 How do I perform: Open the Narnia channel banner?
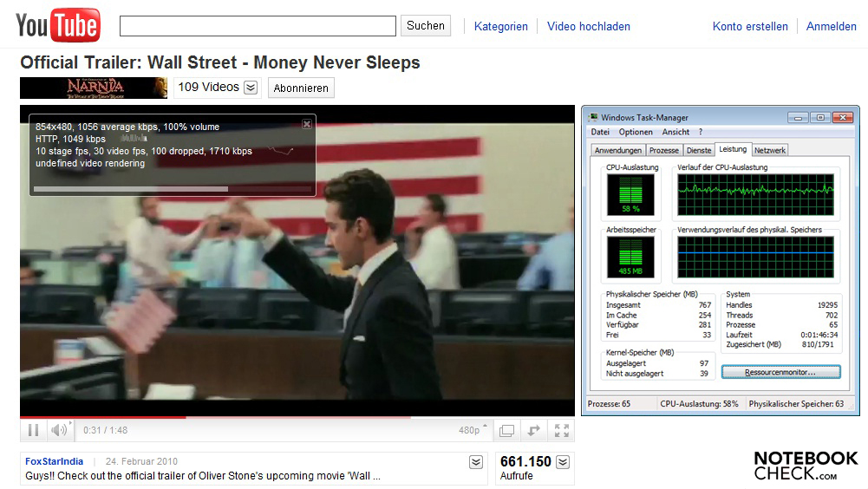94,88
